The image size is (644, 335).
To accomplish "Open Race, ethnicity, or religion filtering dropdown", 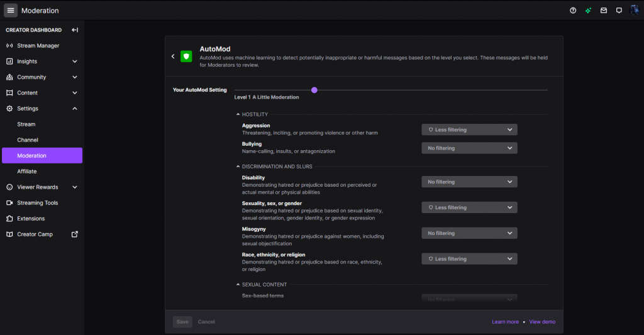I will [x=469, y=259].
